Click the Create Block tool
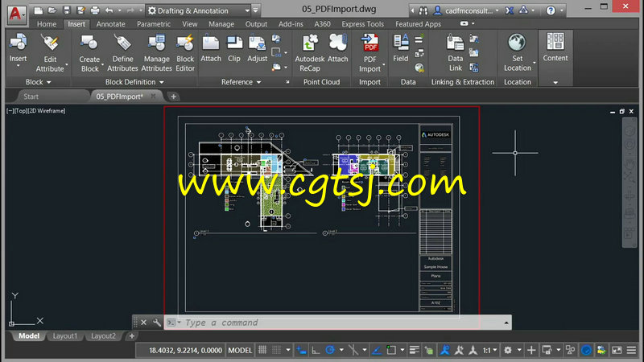Viewport: 644px width, 362px height. pyautogui.click(x=89, y=53)
